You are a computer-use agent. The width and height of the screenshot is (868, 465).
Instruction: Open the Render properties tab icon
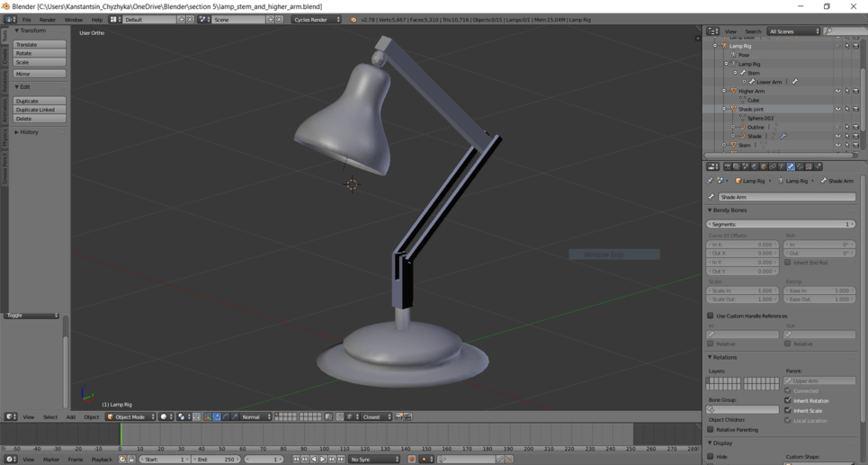coord(728,166)
